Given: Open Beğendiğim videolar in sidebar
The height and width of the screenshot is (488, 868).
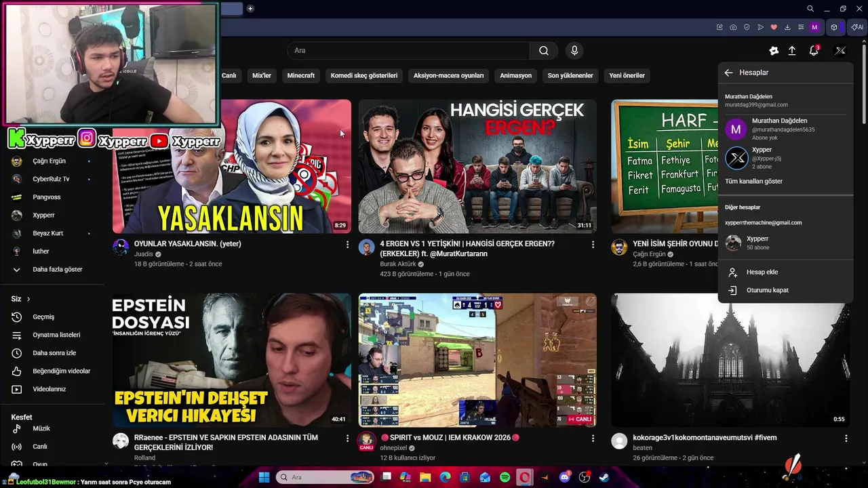Looking at the screenshot, I should click(61, 371).
